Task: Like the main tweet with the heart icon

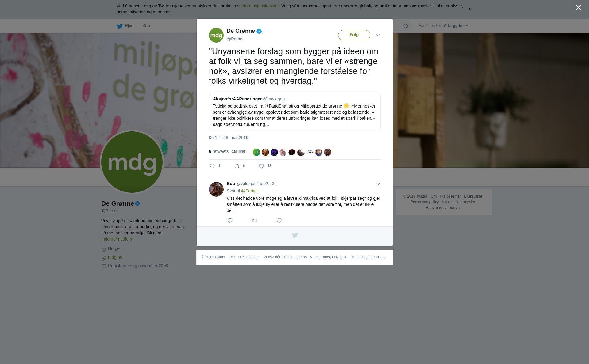Action: click(261, 166)
